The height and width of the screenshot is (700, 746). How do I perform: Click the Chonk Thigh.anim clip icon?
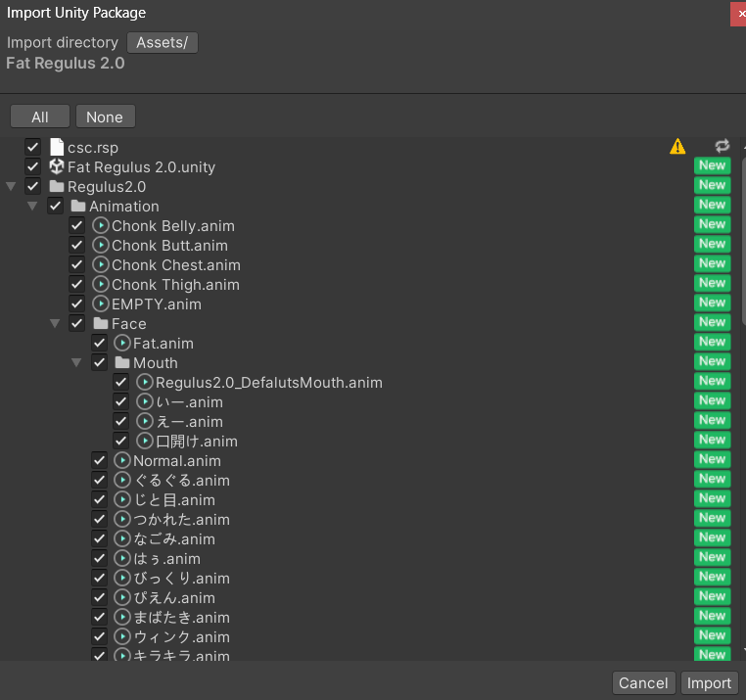(101, 284)
